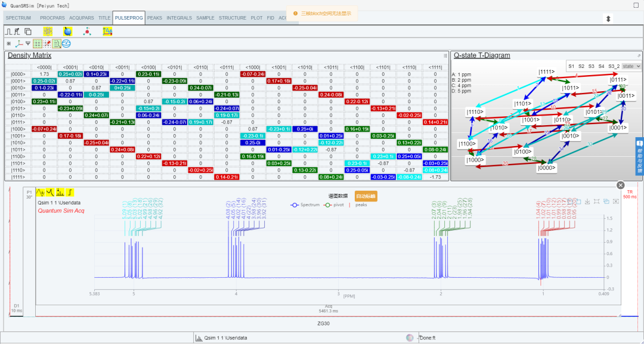Open the state dropdown in Q-state T-Diagram

pyautogui.click(x=631, y=66)
